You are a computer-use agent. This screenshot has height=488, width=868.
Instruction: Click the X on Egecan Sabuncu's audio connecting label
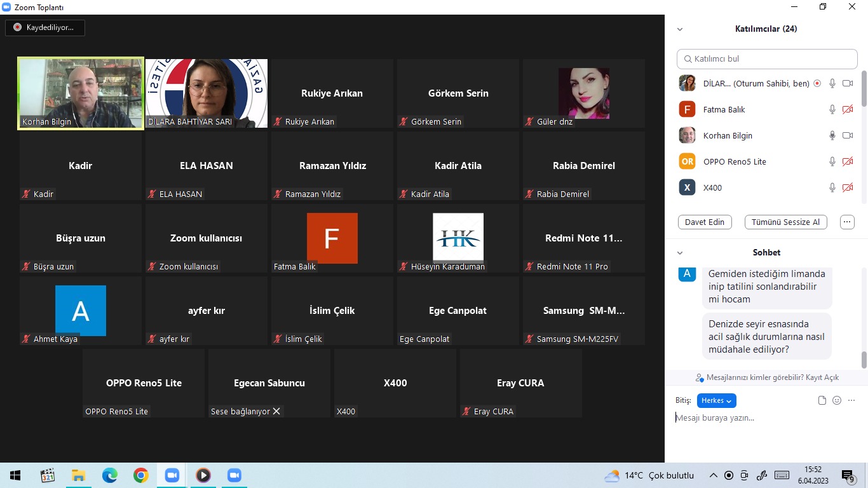[276, 411]
